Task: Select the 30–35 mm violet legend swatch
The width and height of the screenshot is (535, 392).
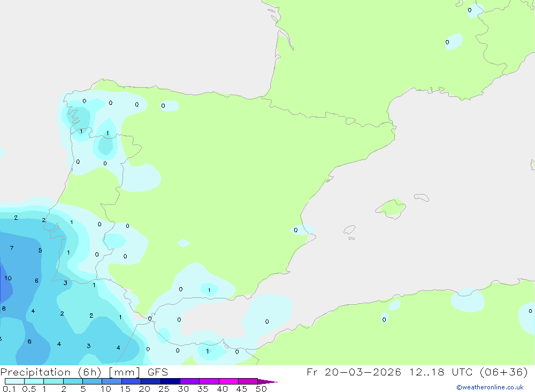Action: pos(189,381)
